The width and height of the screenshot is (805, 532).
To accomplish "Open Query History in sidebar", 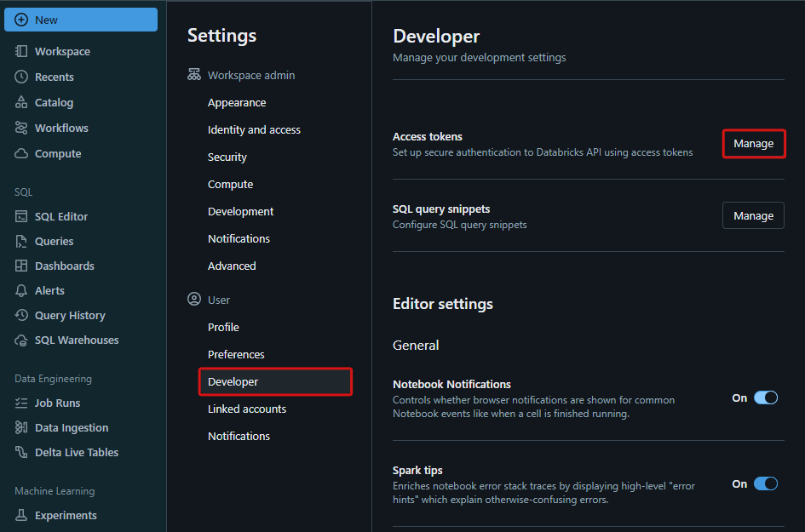I will tap(70, 315).
